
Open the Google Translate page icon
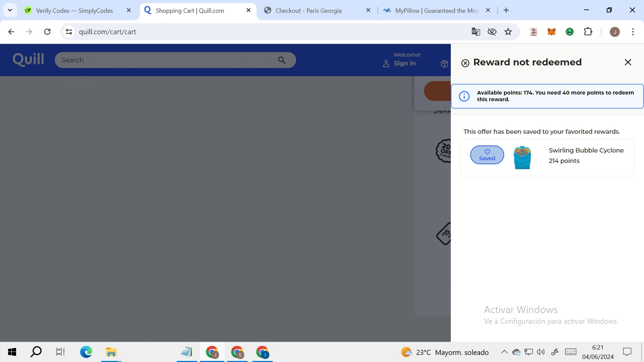pos(476,32)
